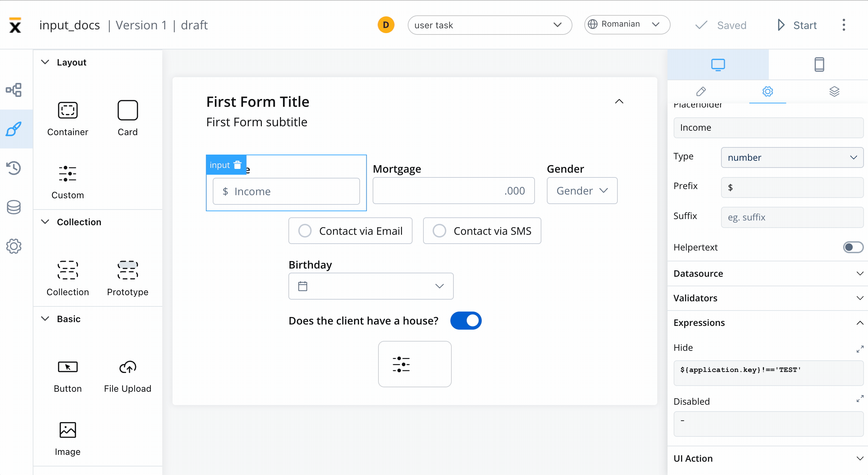Open the Romanian language dropdown
Viewport: 868px width, 475px height.
tap(627, 24)
